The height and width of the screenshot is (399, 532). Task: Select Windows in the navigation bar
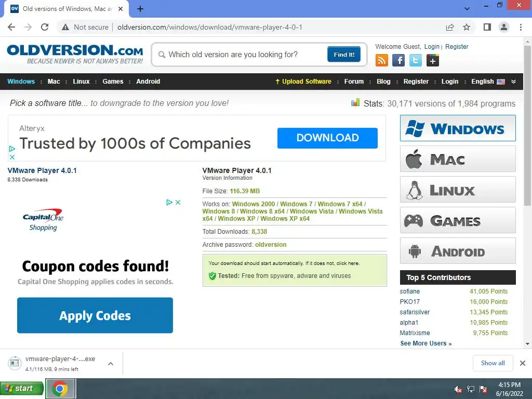pyautogui.click(x=21, y=82)
